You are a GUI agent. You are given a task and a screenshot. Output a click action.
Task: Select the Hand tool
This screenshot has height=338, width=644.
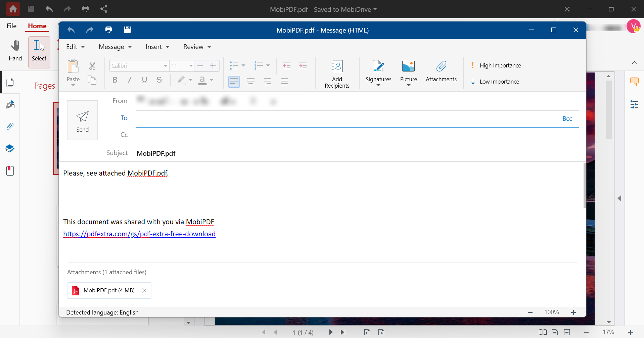15,51
